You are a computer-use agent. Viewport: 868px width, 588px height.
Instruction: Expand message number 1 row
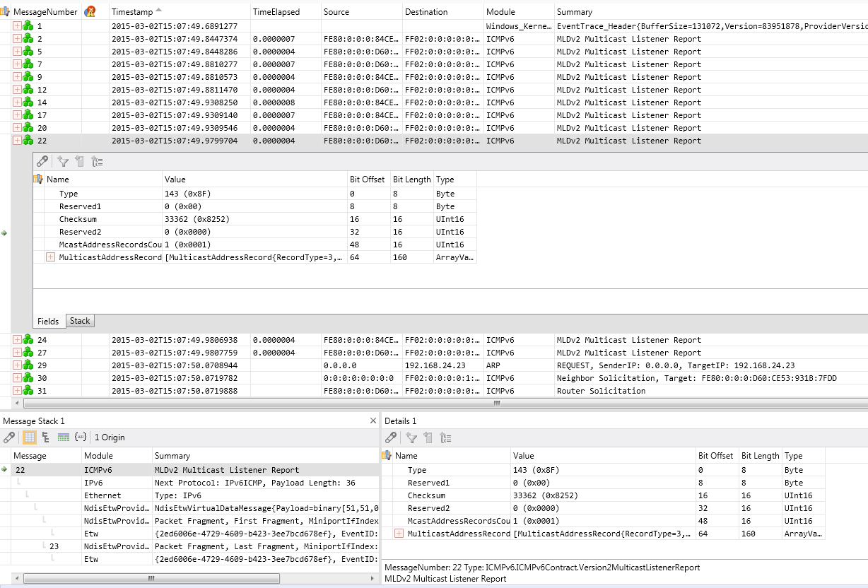(x=17, y=26)
